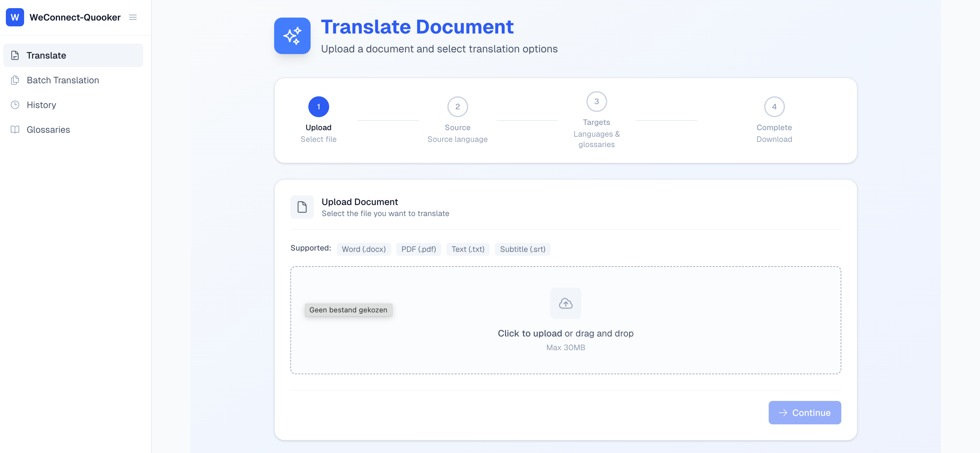980x453 pixels.
Task: Go to the Glossaries section
Action: (x=48, y=129)
